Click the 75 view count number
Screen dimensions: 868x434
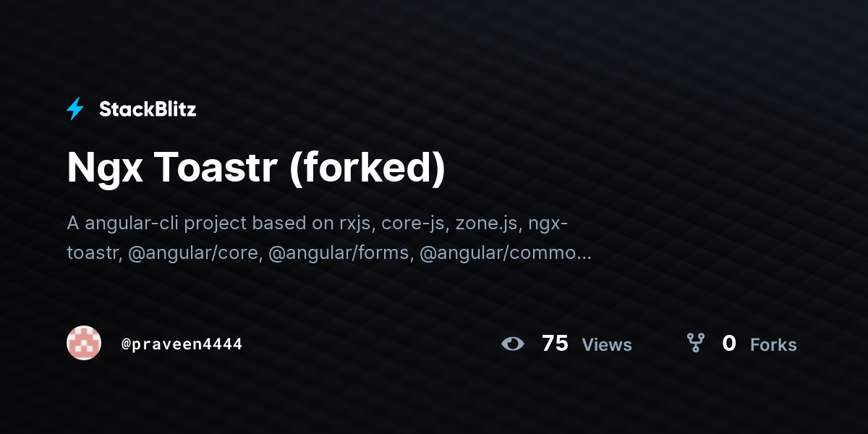click(555, 344)
